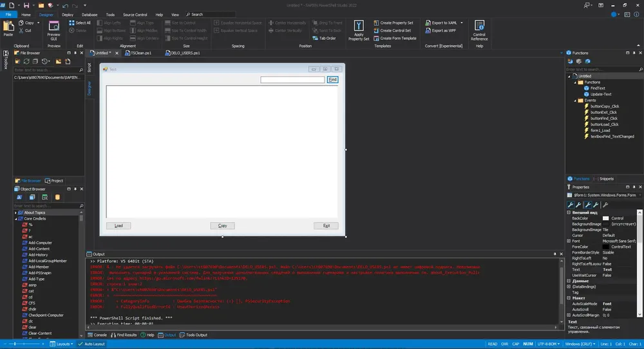Screen dimensions: 644x349
Task: Click first icon in Functions panel toolbar
Action: [570, 62]
